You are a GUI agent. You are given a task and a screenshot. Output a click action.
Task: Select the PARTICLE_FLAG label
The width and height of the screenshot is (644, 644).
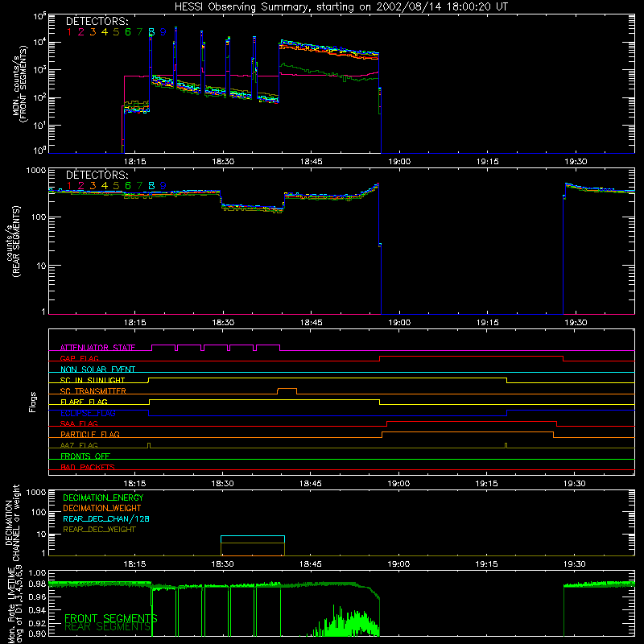[90, 434]
